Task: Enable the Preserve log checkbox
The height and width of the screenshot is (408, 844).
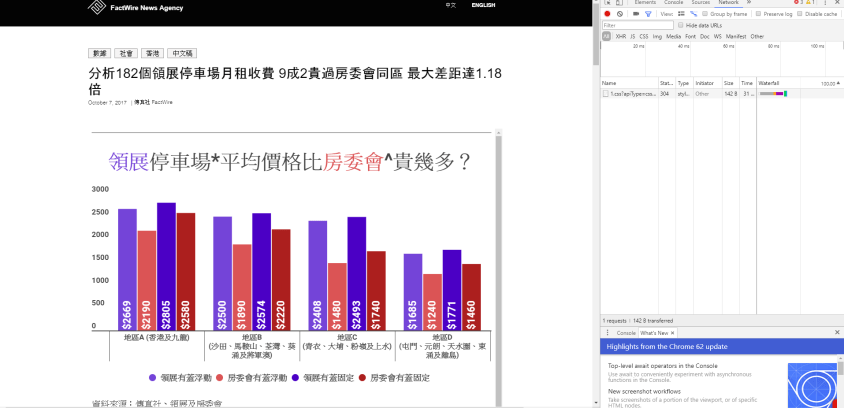Action: (x=759, y=14)
